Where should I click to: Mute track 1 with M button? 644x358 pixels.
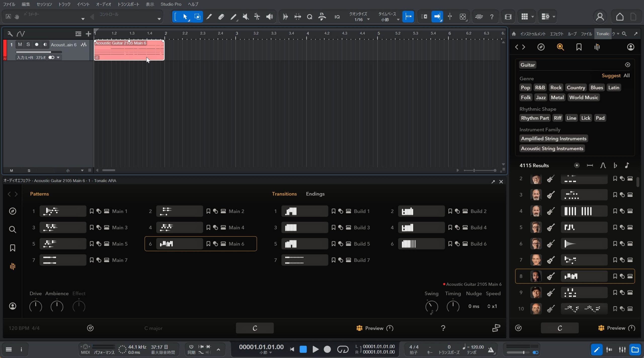coord(20,44)
